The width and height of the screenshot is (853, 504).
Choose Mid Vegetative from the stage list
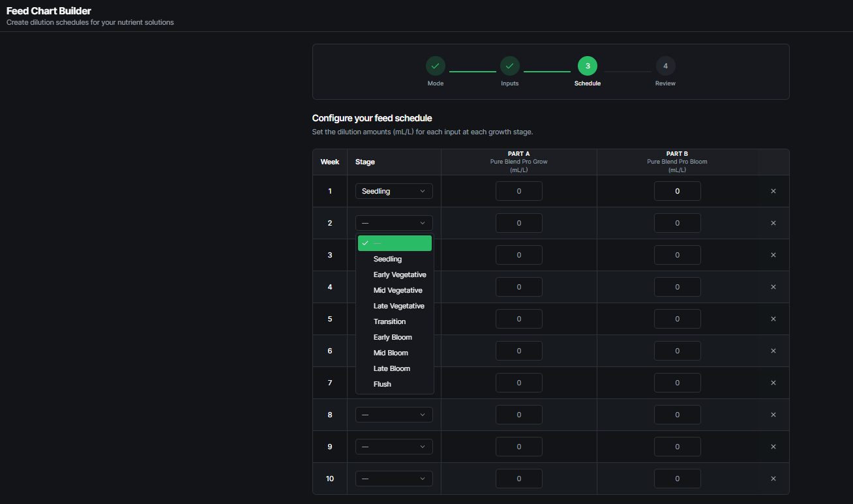point(395,290)
